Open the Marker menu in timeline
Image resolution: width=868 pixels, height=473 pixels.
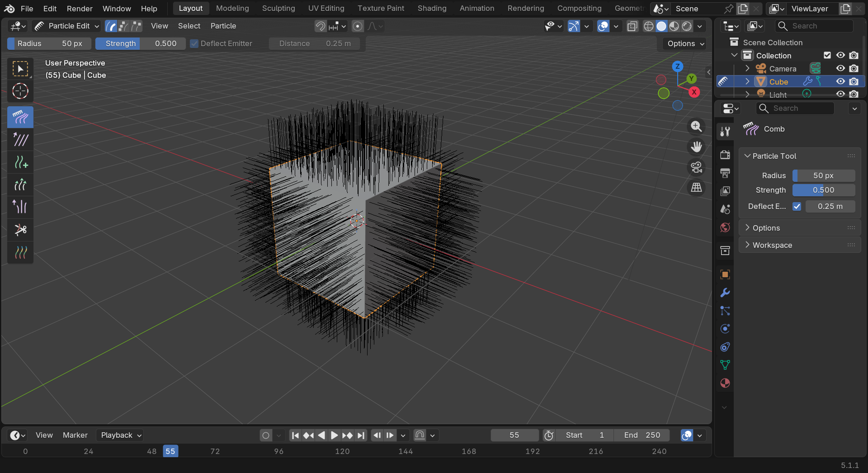(x=75, y=435)
